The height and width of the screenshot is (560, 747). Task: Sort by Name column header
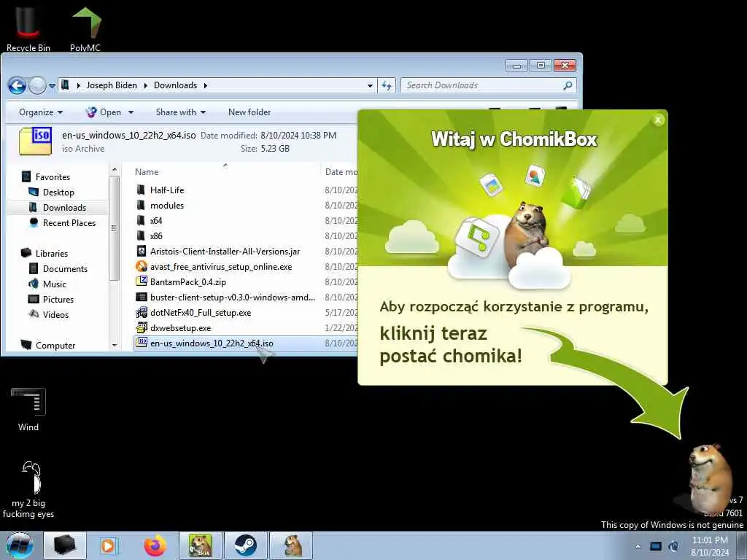pyautogui.click(x=225, y=172)
